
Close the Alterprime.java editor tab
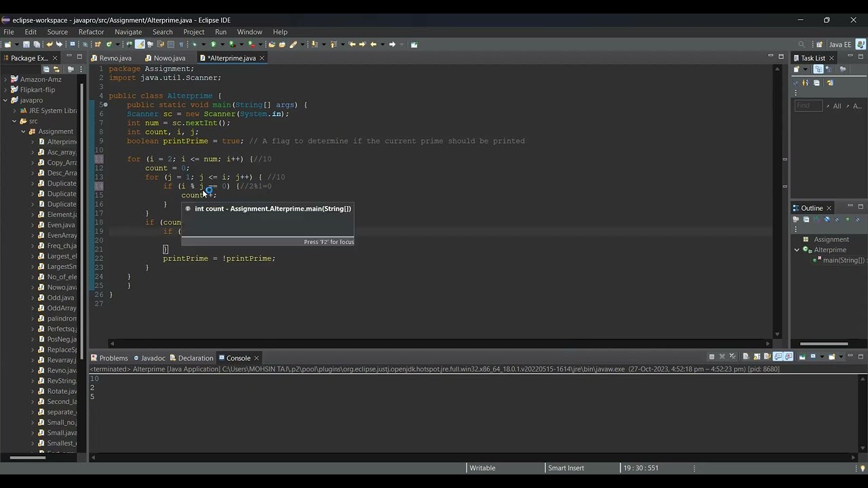[x=262, y=58]
